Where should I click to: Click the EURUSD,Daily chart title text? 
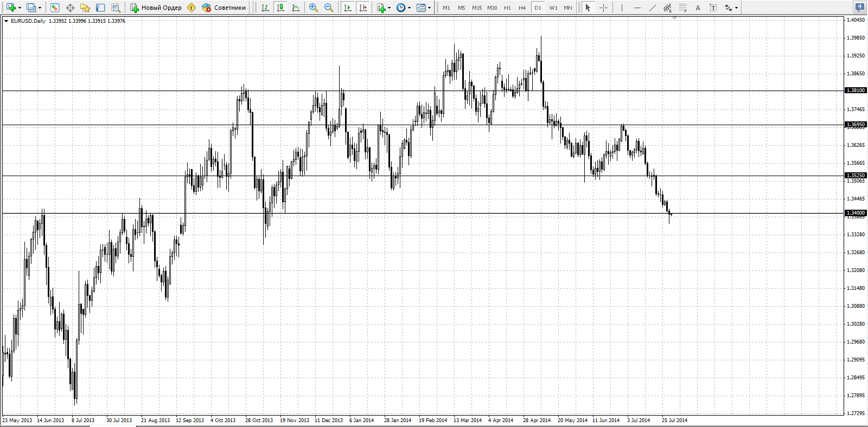[28, 21]
